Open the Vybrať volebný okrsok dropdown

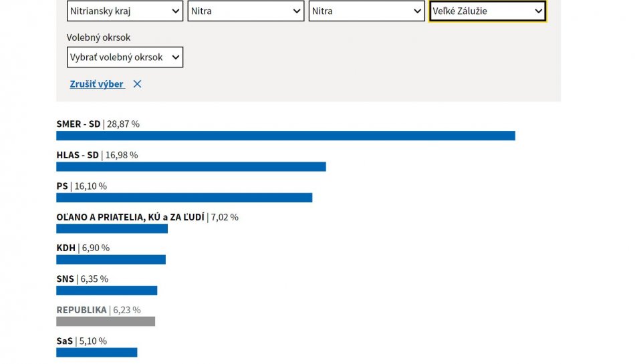pos(124,57)
